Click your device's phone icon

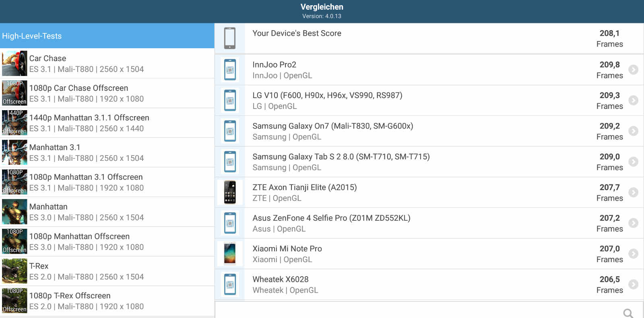click(x=230, y=38)
